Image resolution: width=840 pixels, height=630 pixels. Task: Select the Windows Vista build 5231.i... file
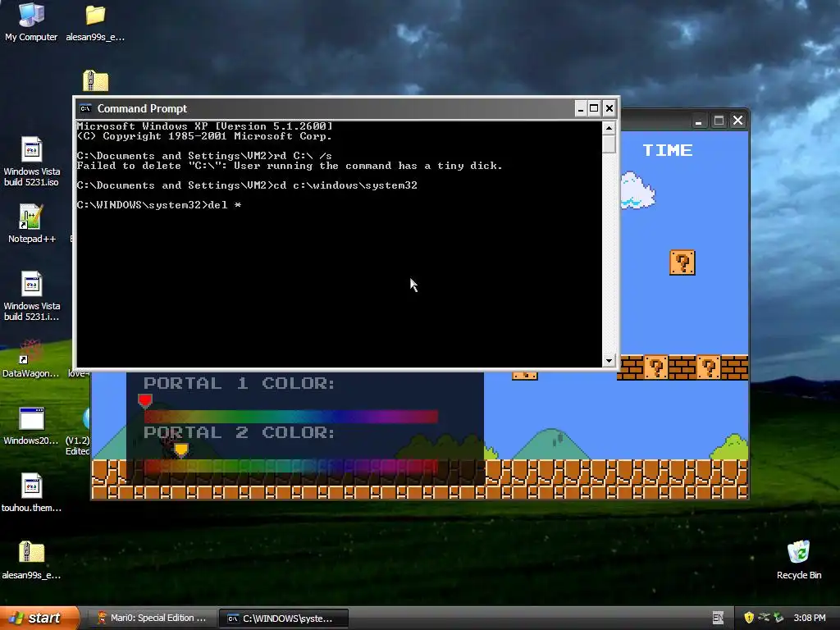coord(32,295)
